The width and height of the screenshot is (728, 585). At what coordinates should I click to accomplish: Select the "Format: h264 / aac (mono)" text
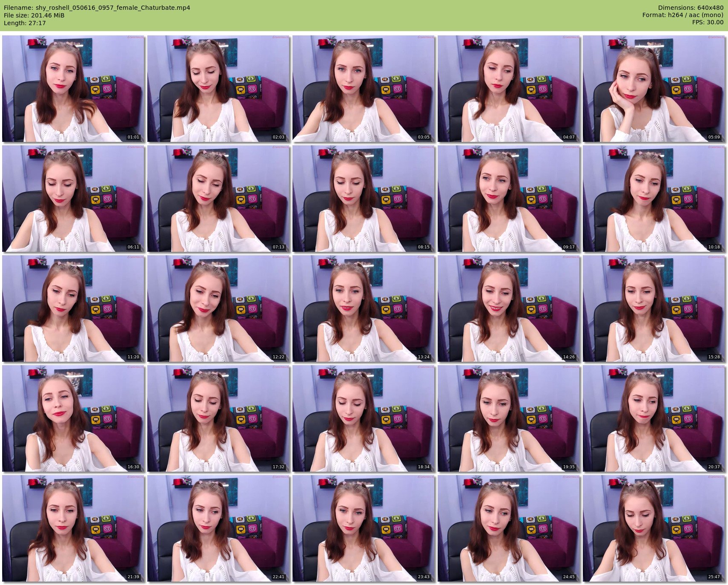coord(683,15)
